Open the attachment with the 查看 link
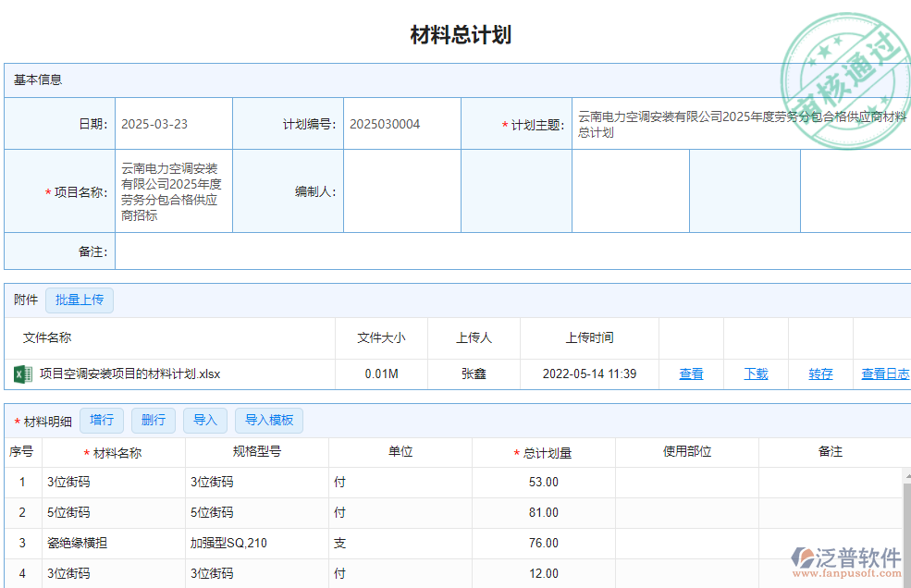Screen dimensions: 911x588 point(691,374)
